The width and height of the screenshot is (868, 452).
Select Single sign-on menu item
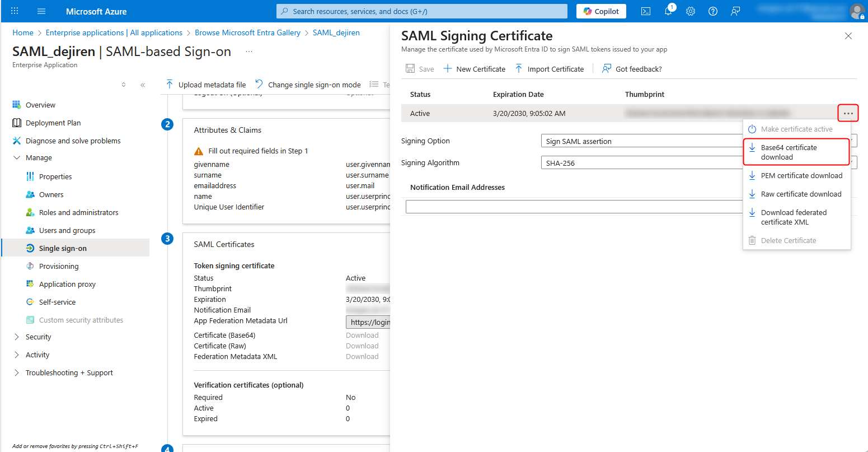click(x=75, y=248)
